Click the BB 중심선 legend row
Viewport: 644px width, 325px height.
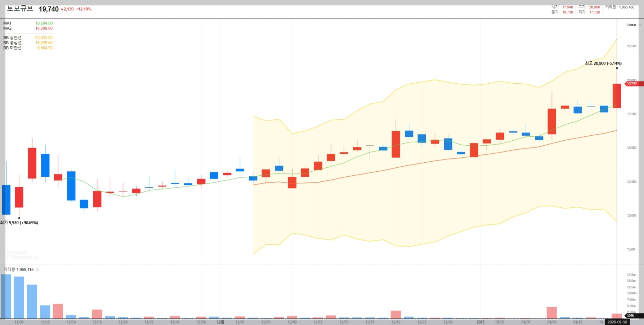click(x=28, y=43)
